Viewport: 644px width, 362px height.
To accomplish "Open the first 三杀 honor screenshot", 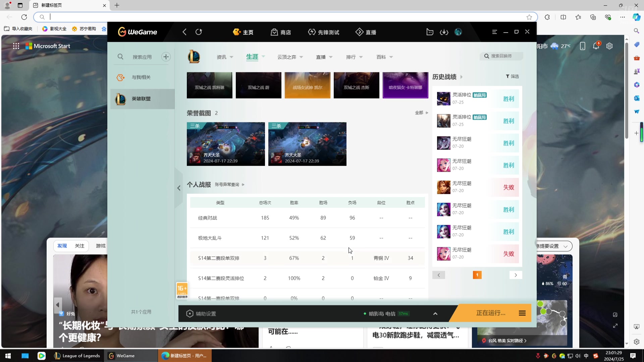I will point(226,144).
